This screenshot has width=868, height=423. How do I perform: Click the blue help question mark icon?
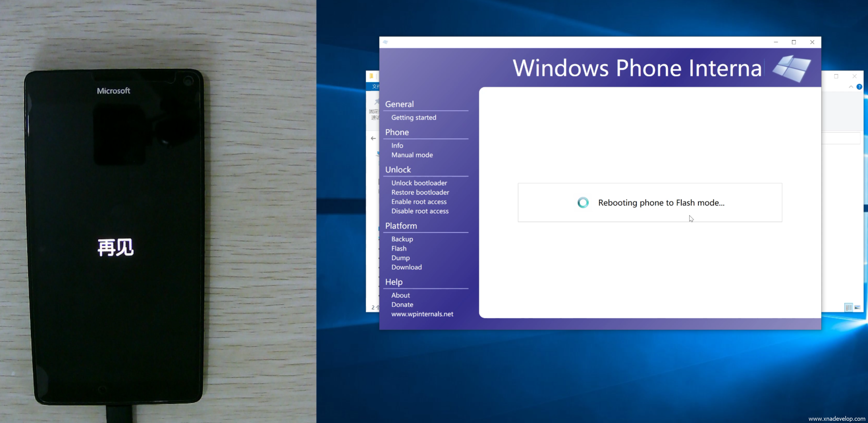pos(859,87)
